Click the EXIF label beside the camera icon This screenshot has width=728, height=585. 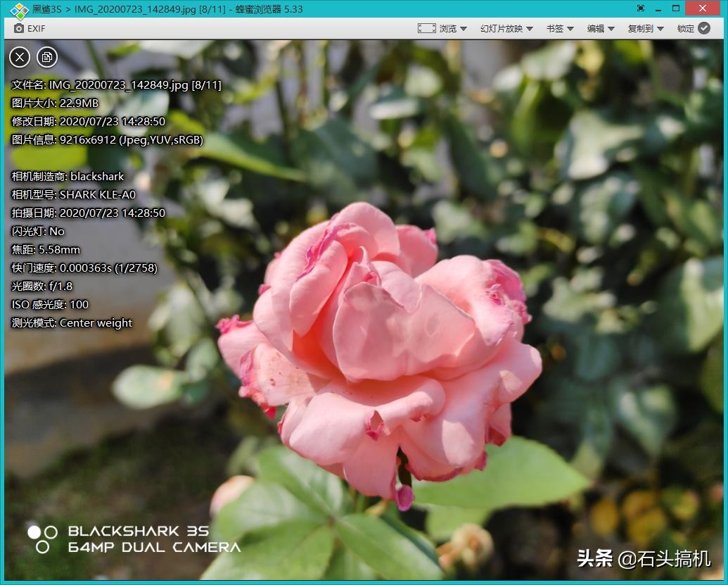[35, 29]
